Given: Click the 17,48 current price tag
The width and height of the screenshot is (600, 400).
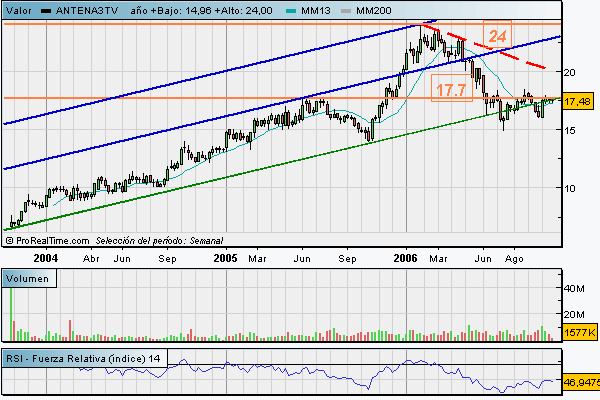Looking at the screenshot, I should (578, 101).
